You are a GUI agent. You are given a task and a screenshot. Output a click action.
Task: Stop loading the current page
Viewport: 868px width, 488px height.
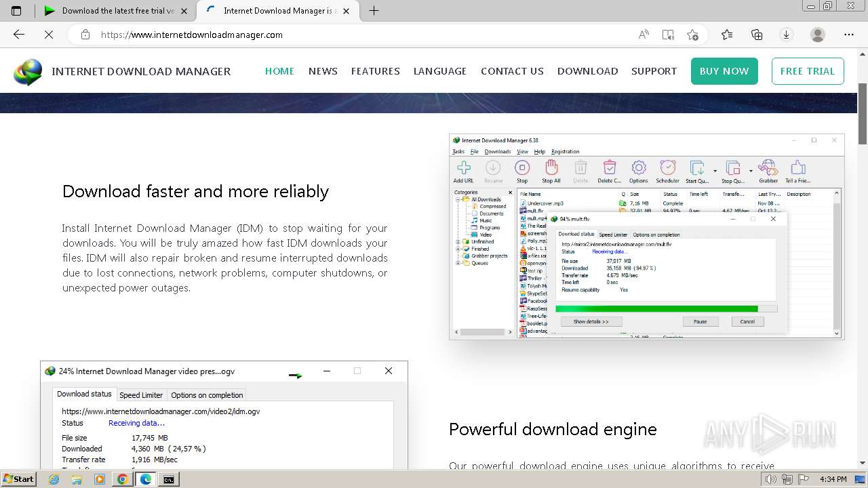(x=49, y=35)
